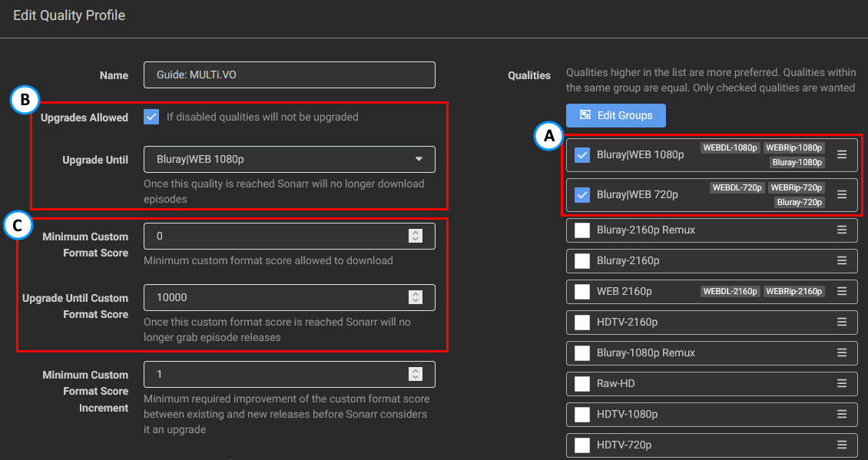Enable the Bluray-2160p quality checkbox
Screen dimensions: 868x460
tap(582, 261)
